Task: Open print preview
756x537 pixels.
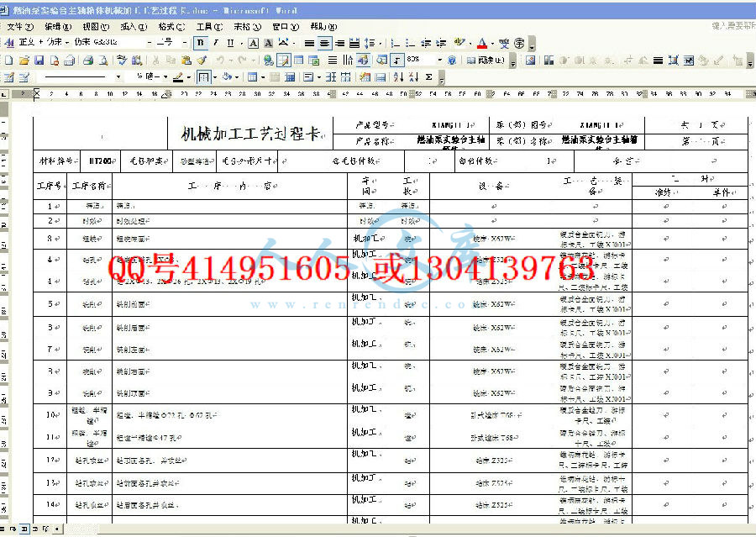Action: (103, 61)
